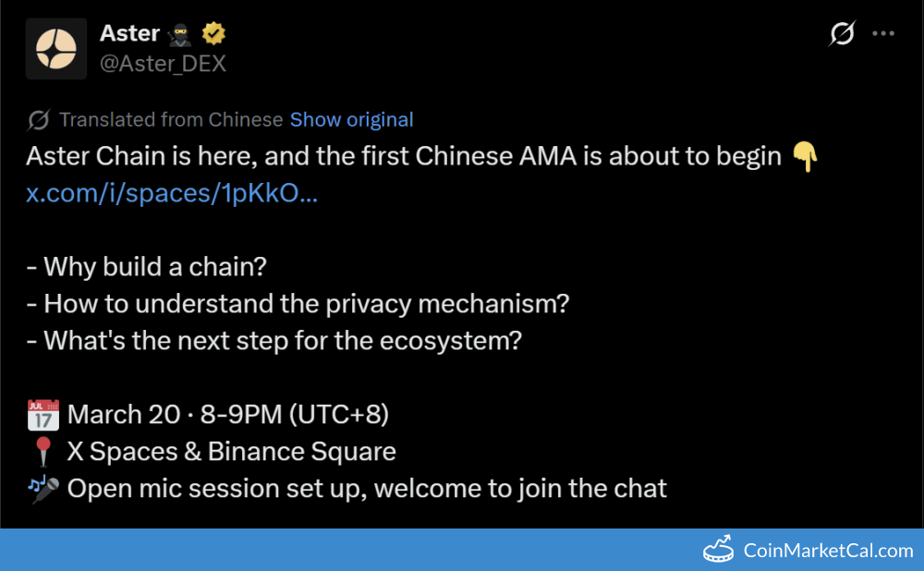Click the microphone emoji before Open mic
Image resolution: width=924 pixels, height=571 pixels.
click(43, 489)
